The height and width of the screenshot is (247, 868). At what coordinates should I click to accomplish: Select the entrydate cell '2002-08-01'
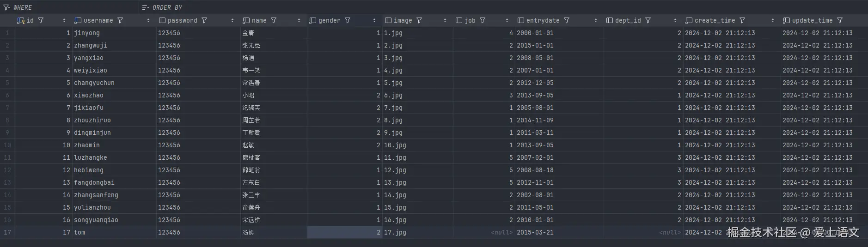pos(559,195)
